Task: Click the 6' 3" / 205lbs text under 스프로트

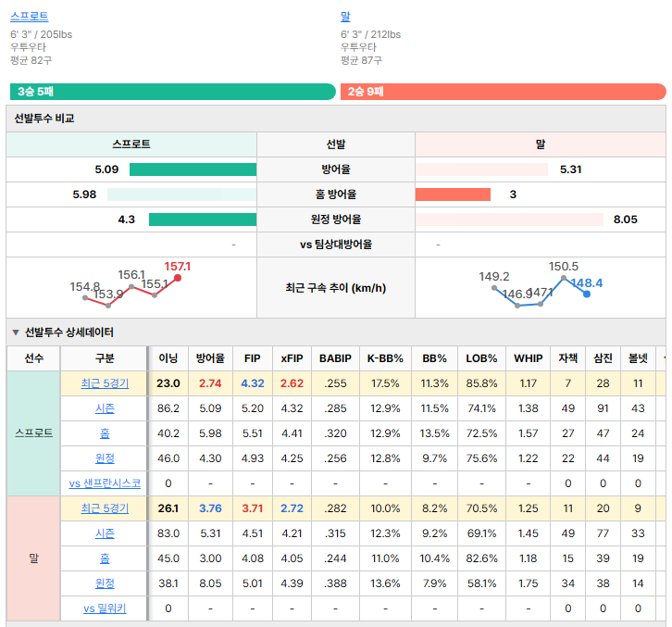Action: point(41,34)
